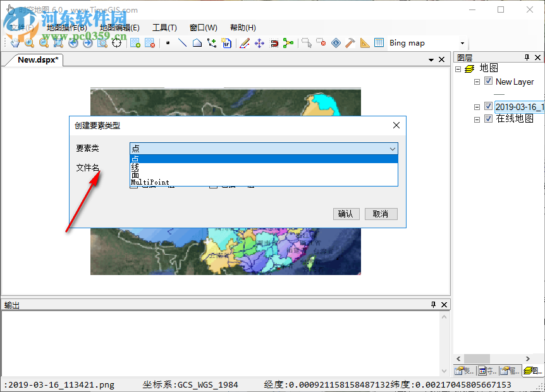Toggle visibility of the 在线地图 layer
This screenshot has height=392, width=545.
(488, 119)
